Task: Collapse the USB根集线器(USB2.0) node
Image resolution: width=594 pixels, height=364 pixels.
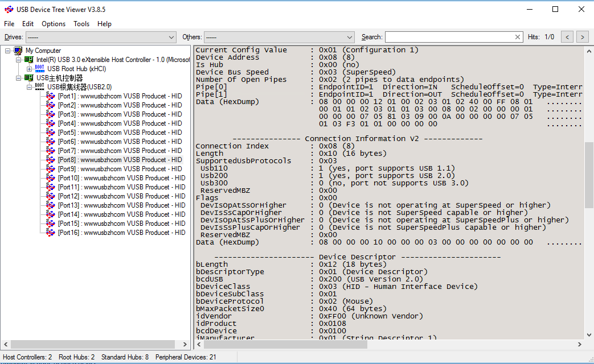Action: pyautogui.click(x=30, y=87)
